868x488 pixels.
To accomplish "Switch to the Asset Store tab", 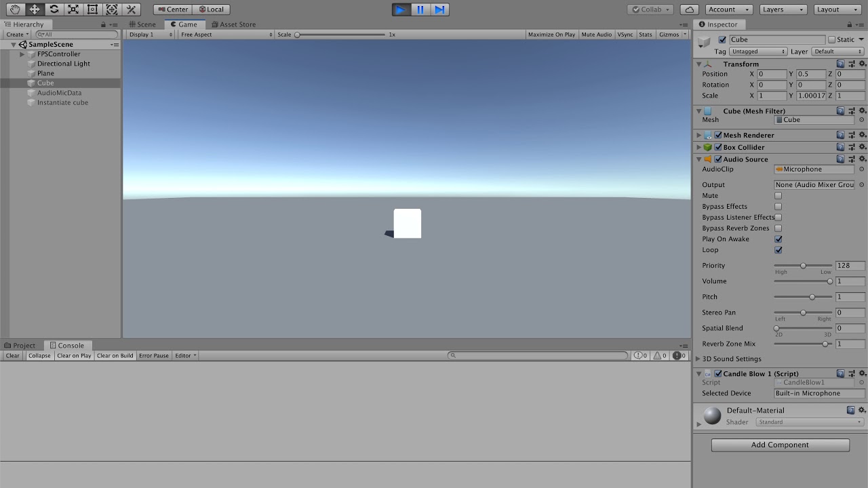I will coord(234,24).
